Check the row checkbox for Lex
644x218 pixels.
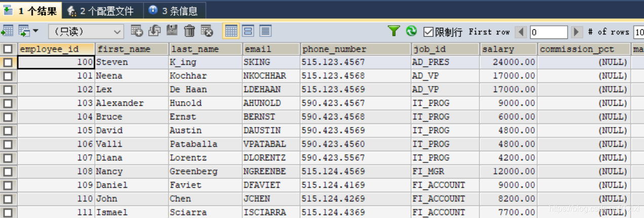coord(8,90)
